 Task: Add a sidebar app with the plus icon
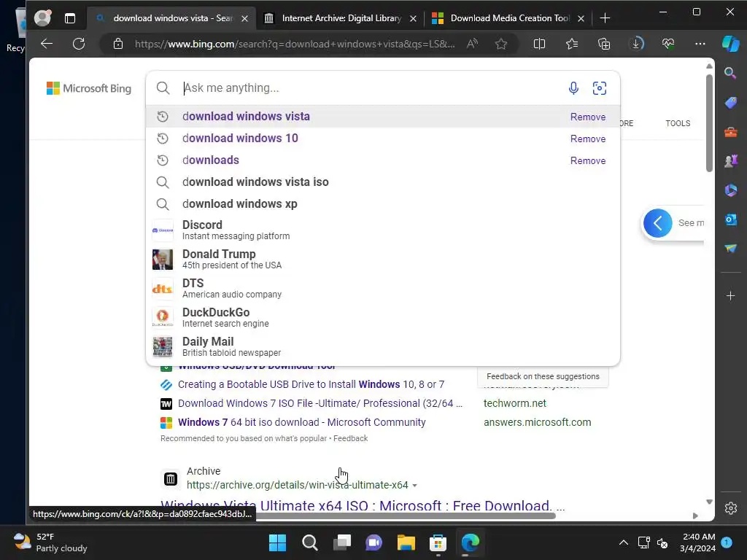coord(730,296)
